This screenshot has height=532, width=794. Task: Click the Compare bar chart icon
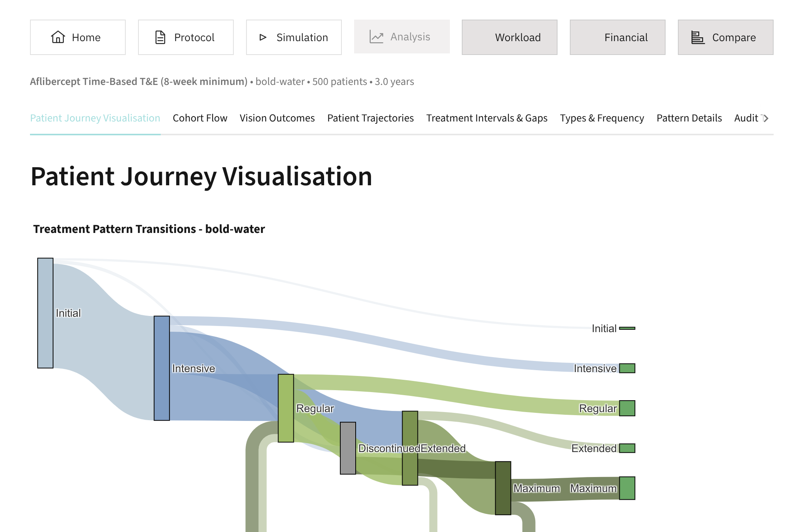[x=697, y=37]
